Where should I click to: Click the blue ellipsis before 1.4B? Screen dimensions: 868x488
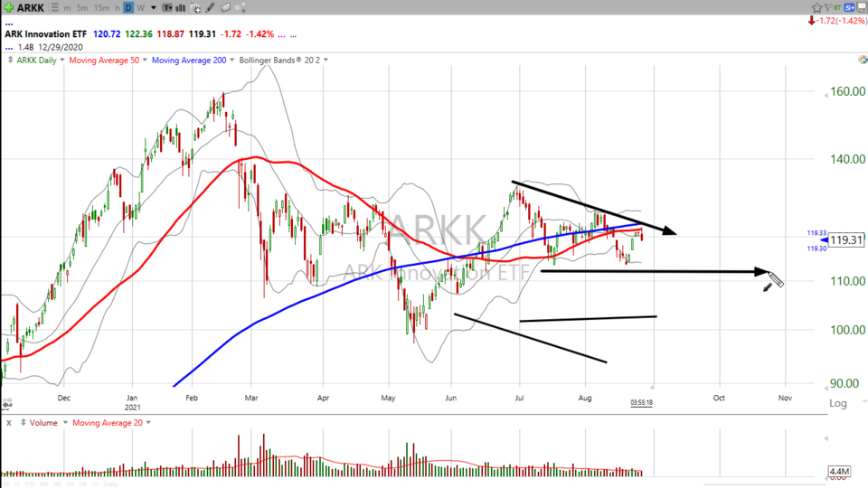(x=8, y=49)
